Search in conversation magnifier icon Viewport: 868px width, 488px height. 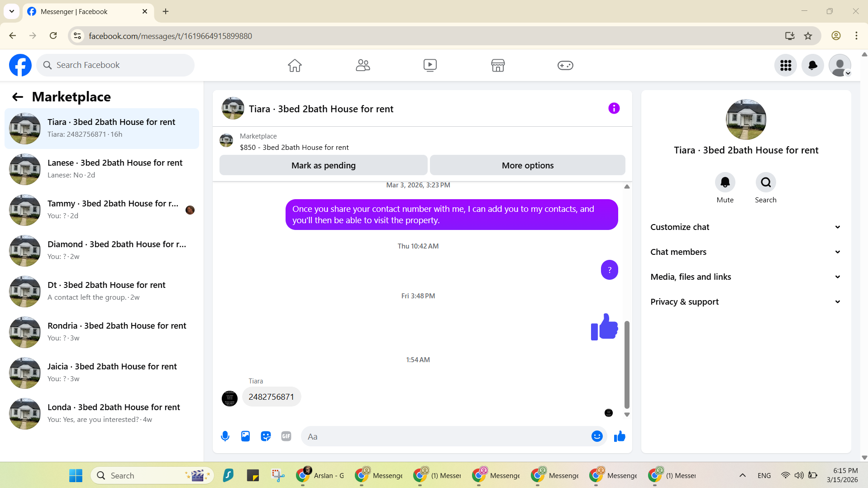766,182
